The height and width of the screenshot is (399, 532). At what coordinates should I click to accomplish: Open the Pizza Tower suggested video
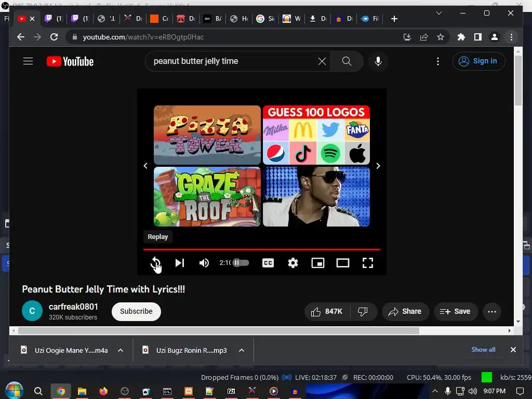207,135
